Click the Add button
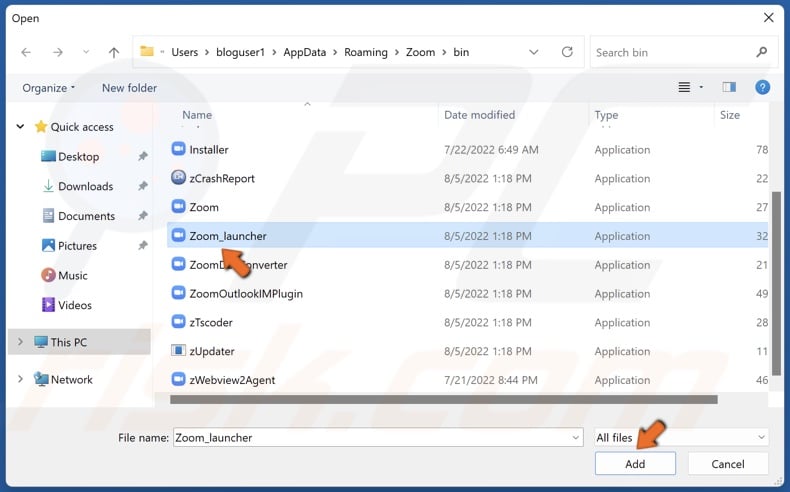This screenshot has width=790, height=492. pos(635,464)
